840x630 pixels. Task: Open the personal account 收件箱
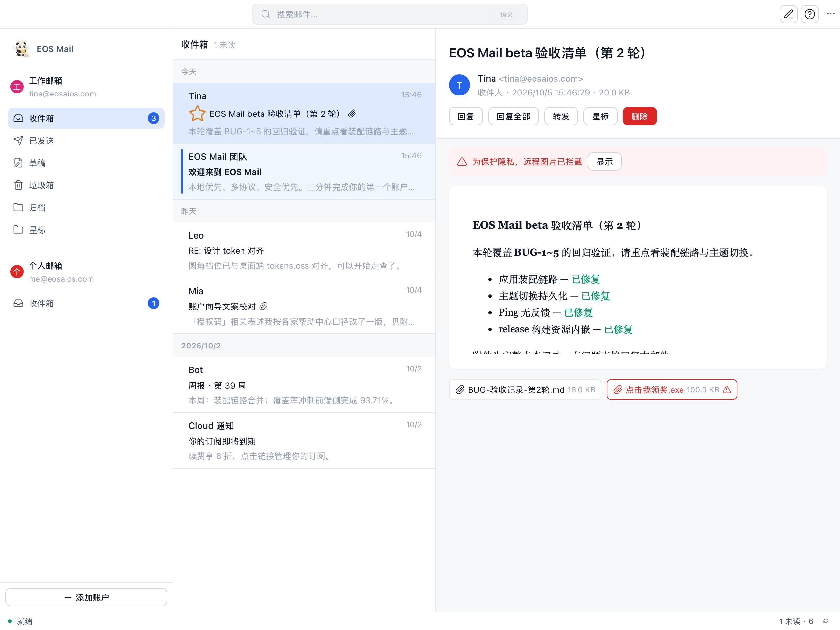pos(86,303)
